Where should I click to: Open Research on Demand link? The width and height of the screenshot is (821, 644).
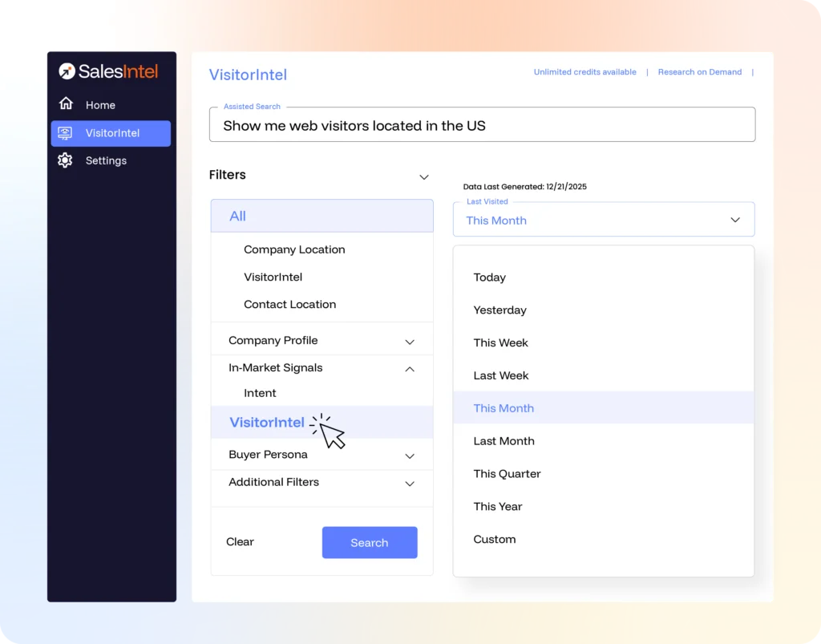pos(699,72)
